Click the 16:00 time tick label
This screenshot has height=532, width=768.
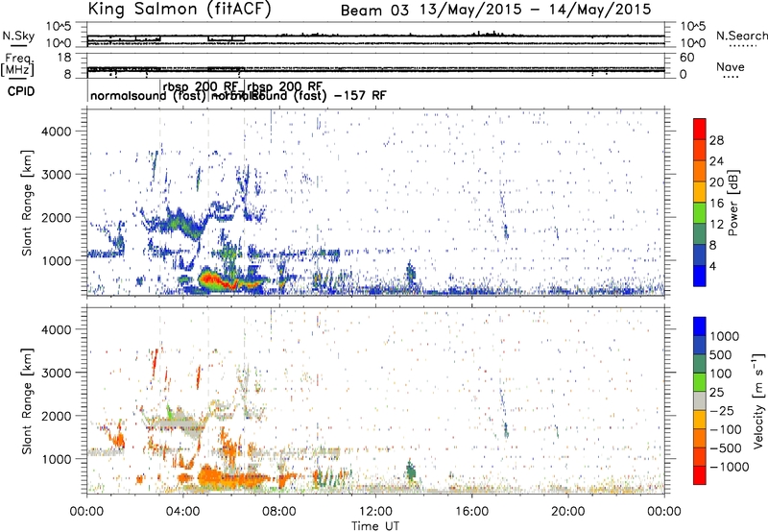pos(471,512)
